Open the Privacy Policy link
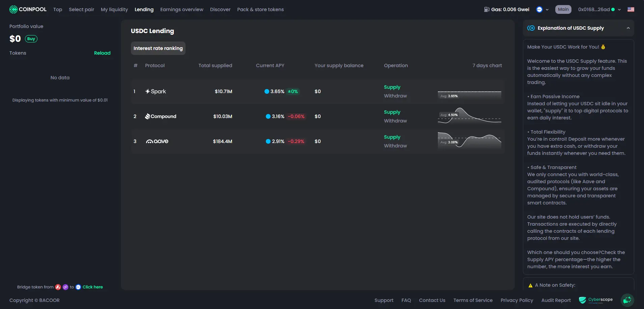Screen dimensions: 644x309 (517, 300)
